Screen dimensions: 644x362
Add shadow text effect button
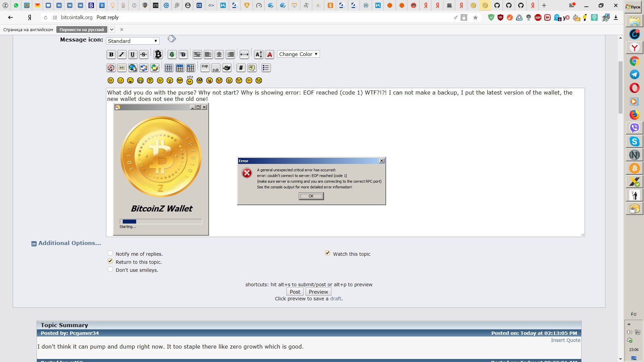coord(183,54)
